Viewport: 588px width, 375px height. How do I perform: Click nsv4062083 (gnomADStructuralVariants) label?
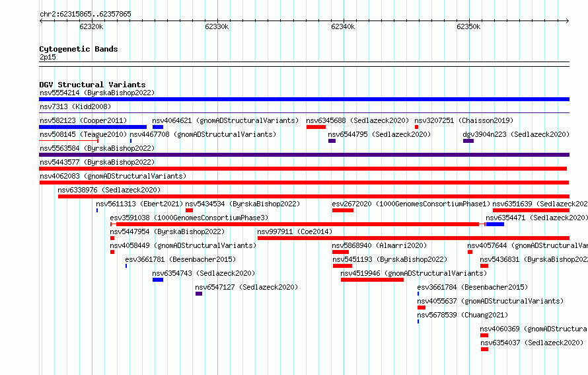click(x=113, y=176)
